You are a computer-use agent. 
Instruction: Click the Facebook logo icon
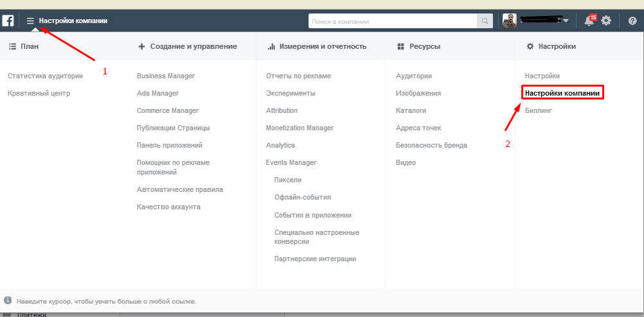(8, 21)
